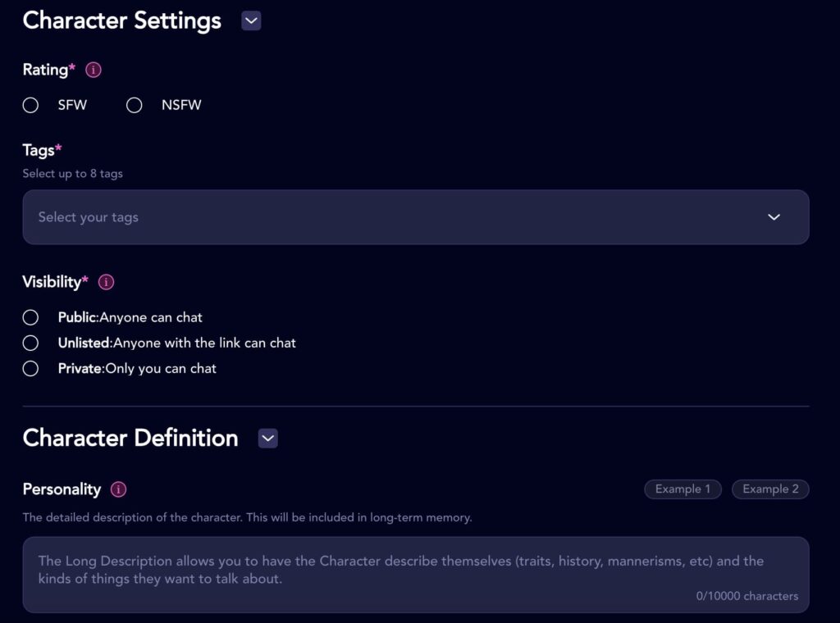The height and width of the screenshot is (623, 840).
Task: Choose the NSFW rating radio button
Action: tap(135, 105)
